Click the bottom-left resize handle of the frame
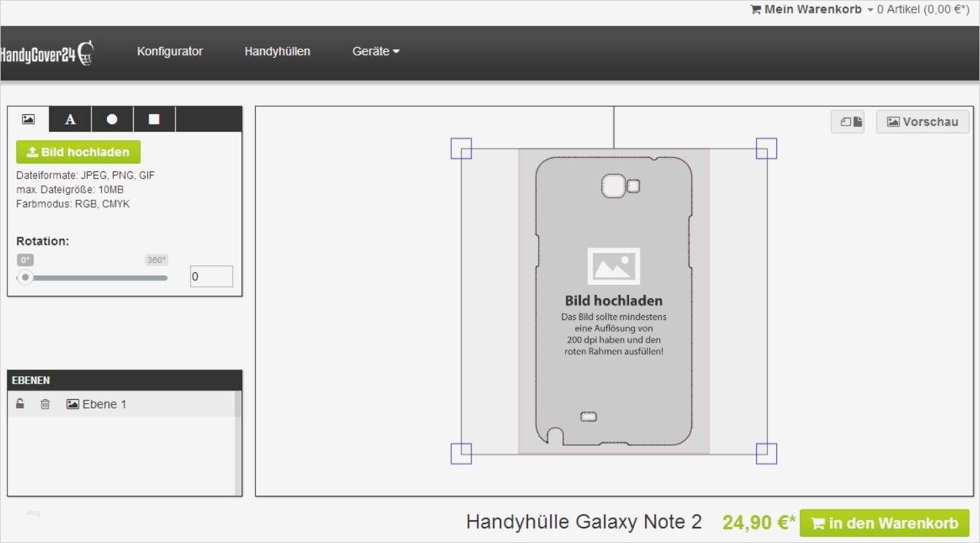Image resolution: width=980 pixels, height=543 pixels. pos(461,454)
